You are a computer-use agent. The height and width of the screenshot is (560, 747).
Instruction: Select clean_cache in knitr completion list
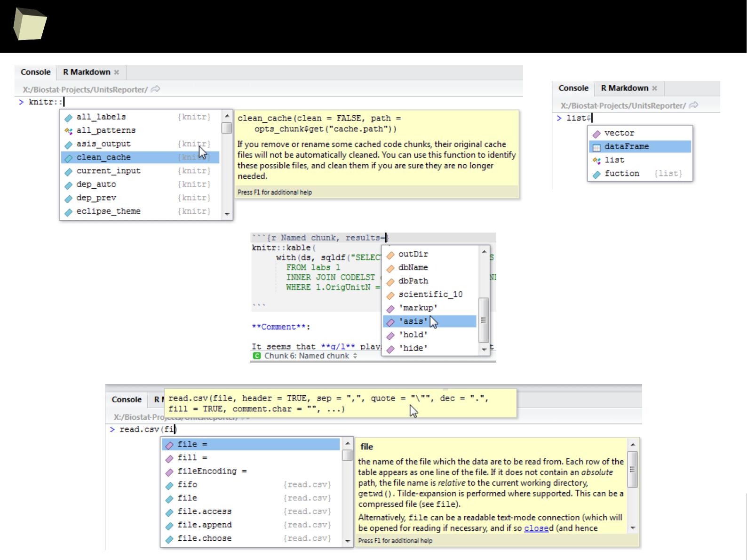coord(140,157)
